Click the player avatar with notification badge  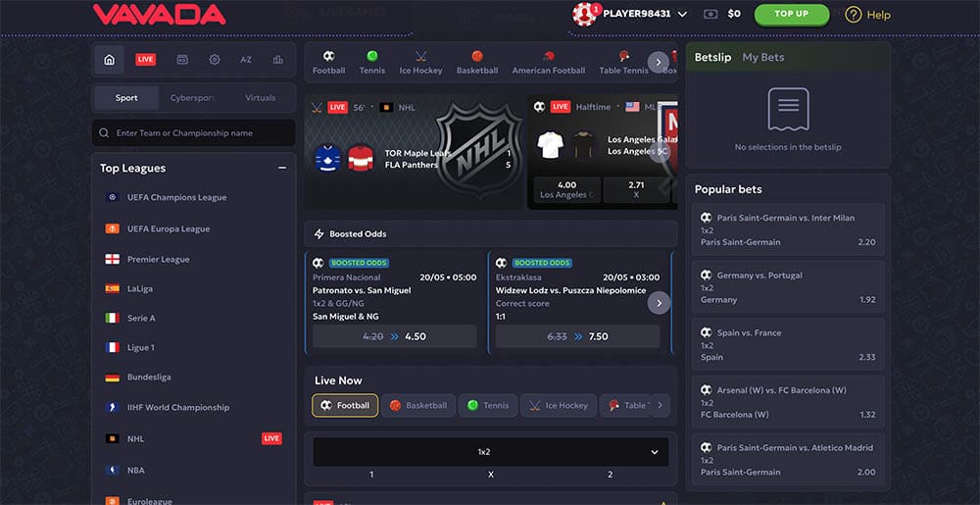coord(586,14)
